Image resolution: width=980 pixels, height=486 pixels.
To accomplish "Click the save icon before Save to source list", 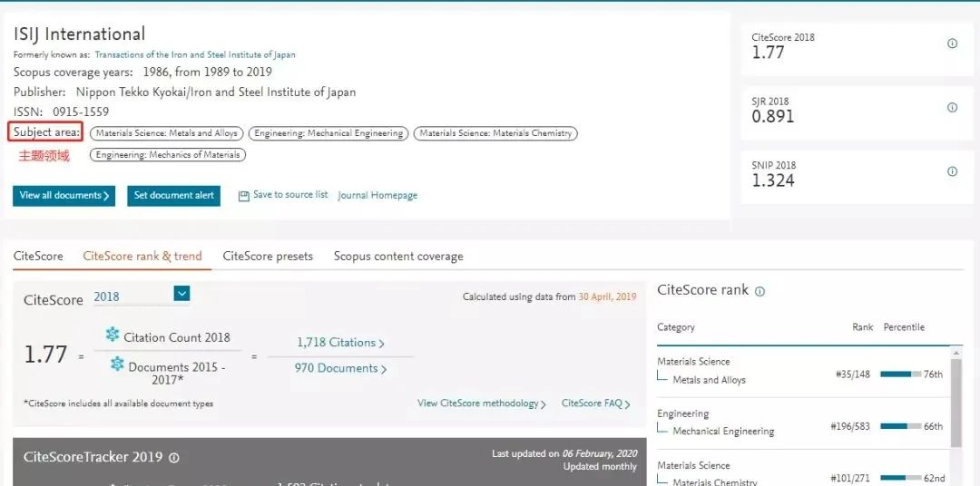I will [x=244, y=196].
